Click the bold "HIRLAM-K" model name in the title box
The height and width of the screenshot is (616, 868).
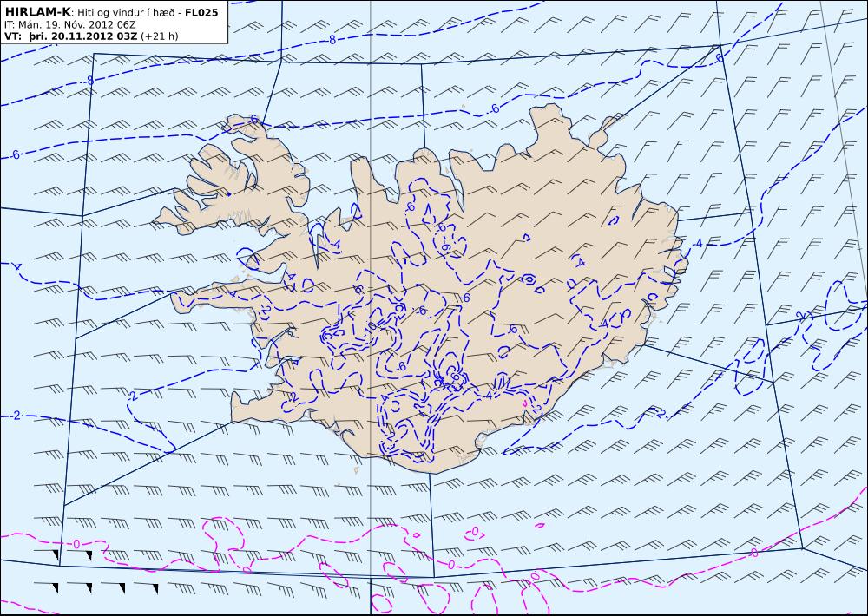(38, 12)
